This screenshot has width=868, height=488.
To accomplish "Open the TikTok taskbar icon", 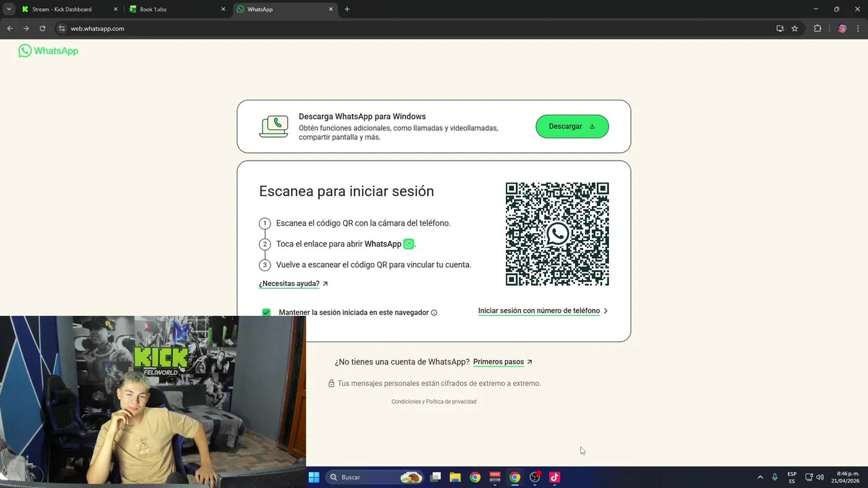I will click(x=555, y=477).
